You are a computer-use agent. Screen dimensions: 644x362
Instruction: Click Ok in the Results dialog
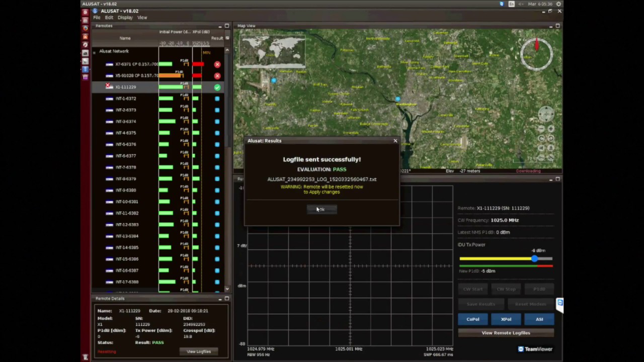click(322, 209)
